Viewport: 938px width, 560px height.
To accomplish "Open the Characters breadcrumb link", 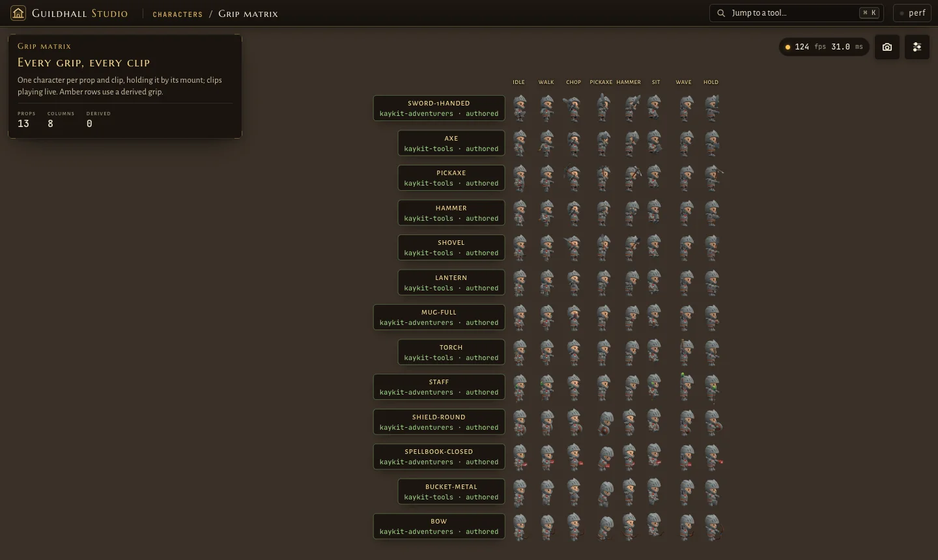I will point(178,14).
